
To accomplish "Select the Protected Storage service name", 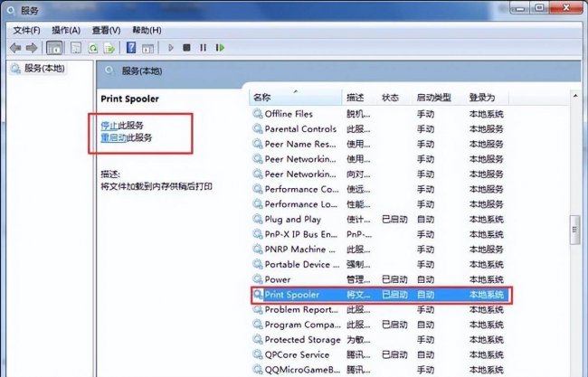I will [x=303, y=340].
